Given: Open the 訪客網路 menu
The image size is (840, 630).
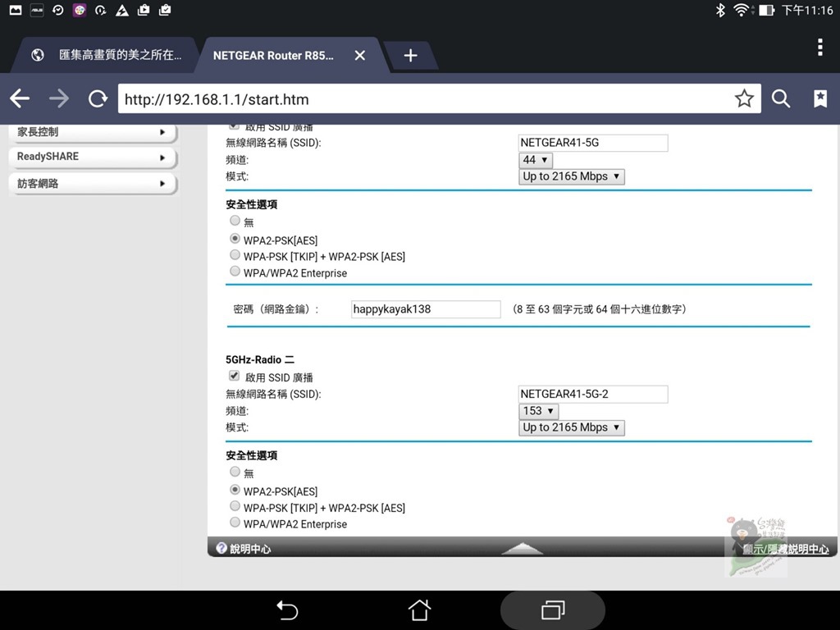Looking at the screenshot, I should tap(92, 184).
